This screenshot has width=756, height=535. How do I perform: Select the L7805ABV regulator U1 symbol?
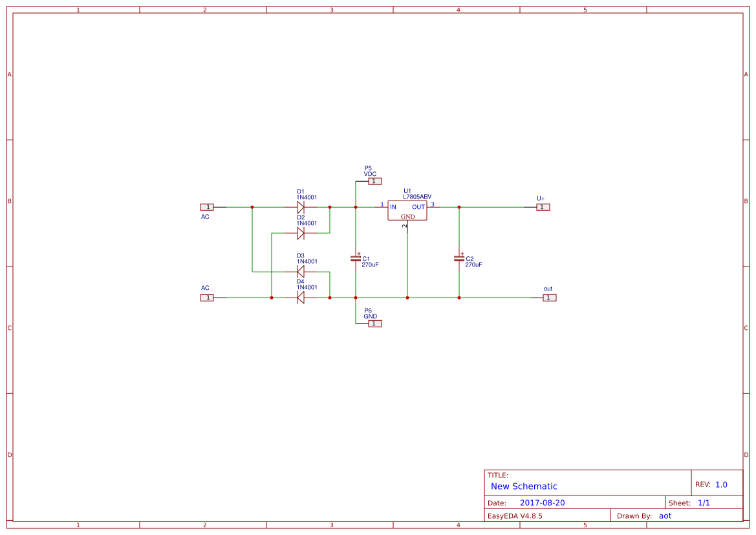(407, 211)
